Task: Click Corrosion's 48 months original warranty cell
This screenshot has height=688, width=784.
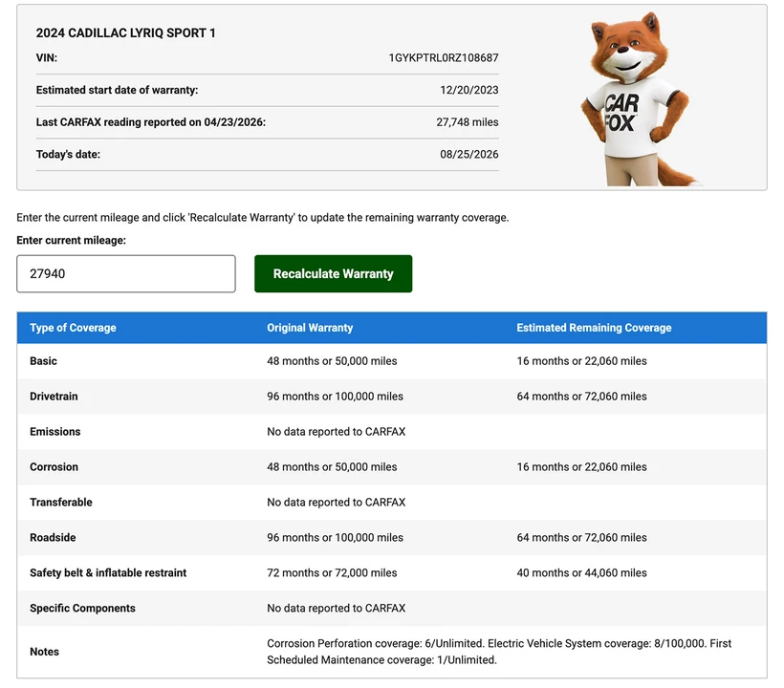Action: pyautogui.click(x=332, y=467)
